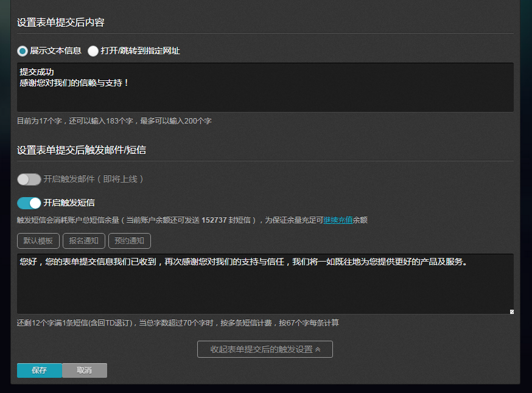The image size is (532, 393).
Task: Click the 152737 SMS balance number
Action: [x=214, y=220]
